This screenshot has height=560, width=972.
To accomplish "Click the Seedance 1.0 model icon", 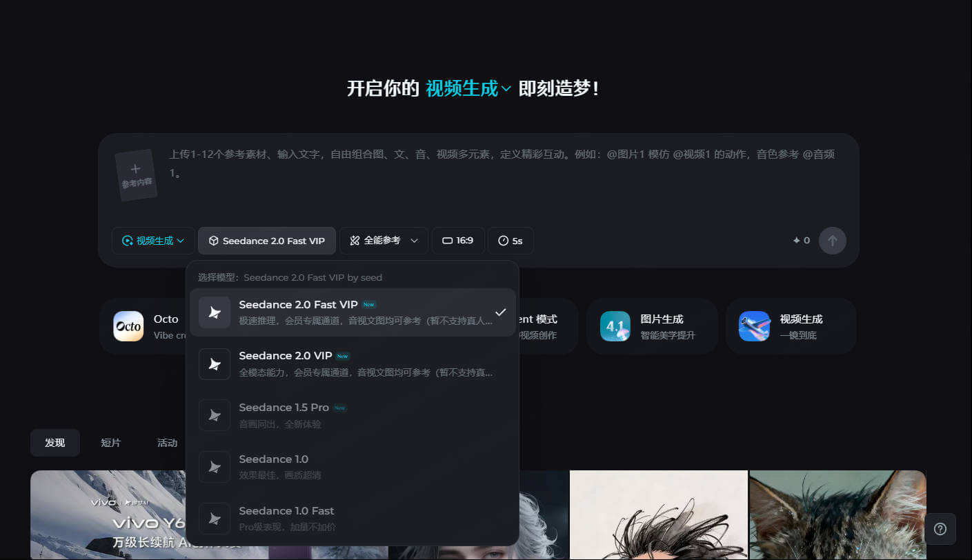I will [x=215, y=467].
